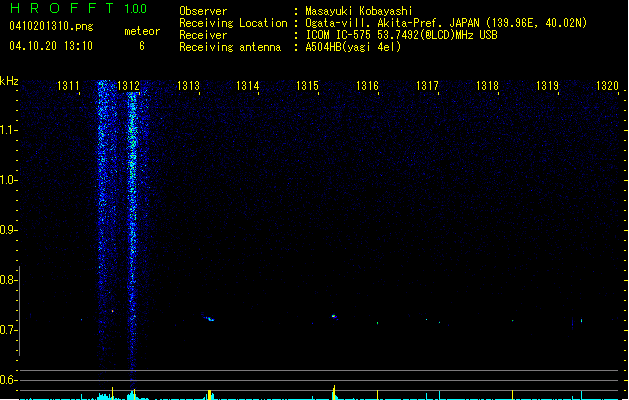Screen dimensions: 629x400
Task: Click observer name Masayuki Kobayashi
Action: (x=359, y=11)
